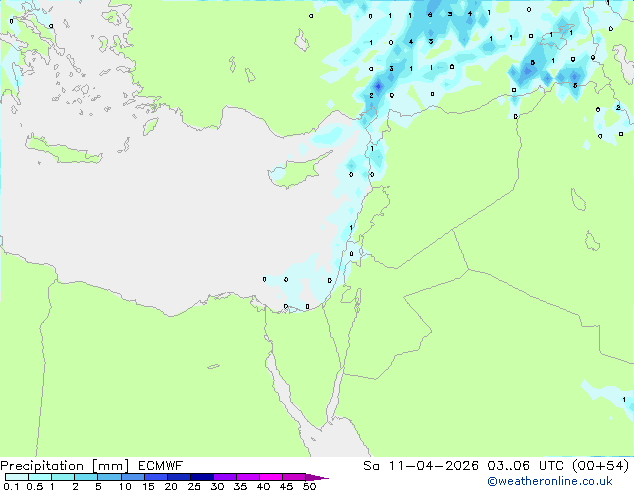
Task: Click the 2 mm legend color swatch
Action: [86, 477]
